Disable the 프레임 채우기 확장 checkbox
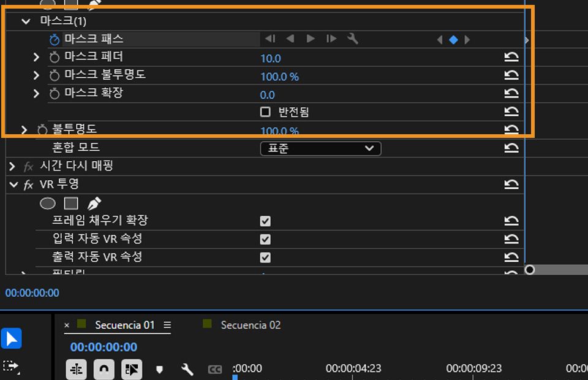This screenshot has width=588, height=380. [266, 221]
